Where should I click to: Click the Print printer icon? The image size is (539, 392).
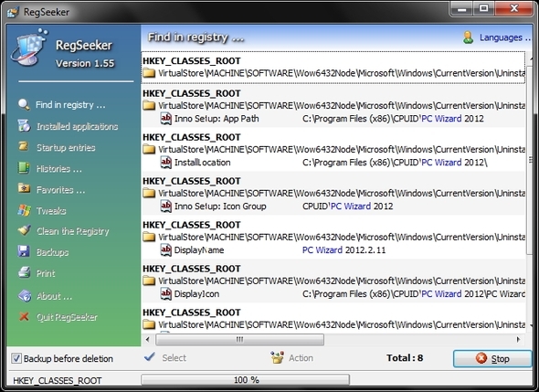(x=24, y=272)
